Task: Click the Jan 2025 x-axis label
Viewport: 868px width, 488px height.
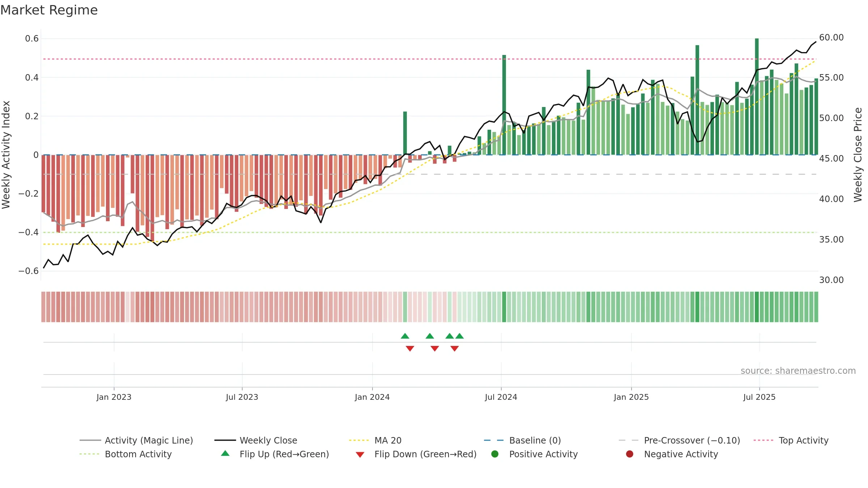Action: pos(631,397)
